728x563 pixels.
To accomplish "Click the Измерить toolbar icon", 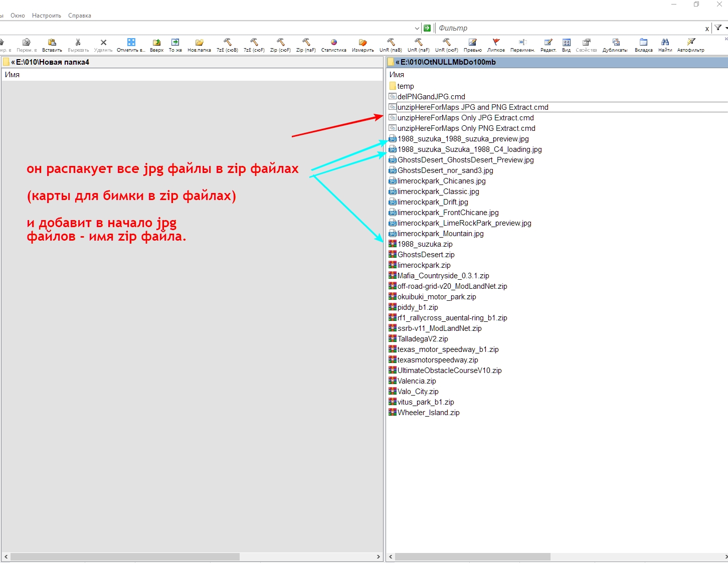I will click(362, 42).
